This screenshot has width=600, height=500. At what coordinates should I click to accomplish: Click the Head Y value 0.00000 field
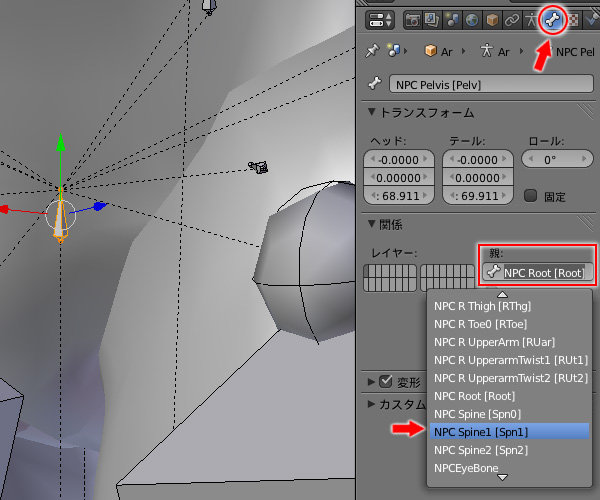click(x=399, y=178)
